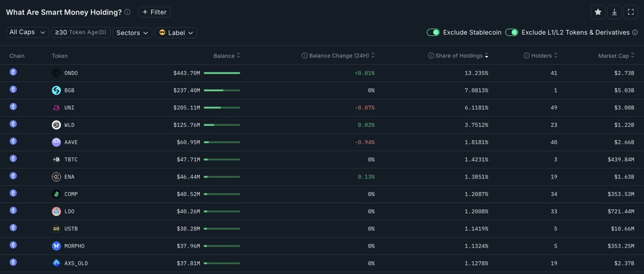Click the What Are Smart Money Holding? title

coord(64,12)
